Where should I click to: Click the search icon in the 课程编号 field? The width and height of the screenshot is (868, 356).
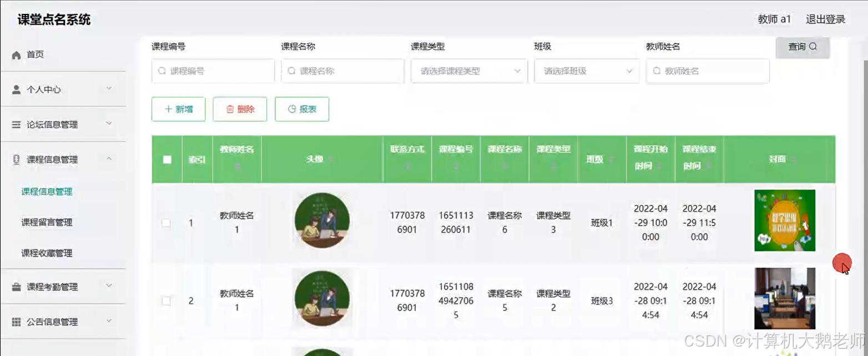162,71
